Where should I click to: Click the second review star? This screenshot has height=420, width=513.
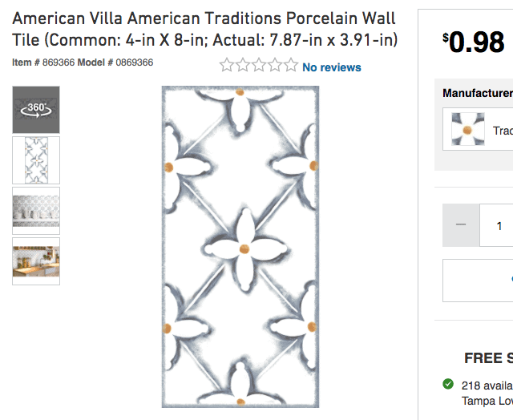[x=243, y=65]
